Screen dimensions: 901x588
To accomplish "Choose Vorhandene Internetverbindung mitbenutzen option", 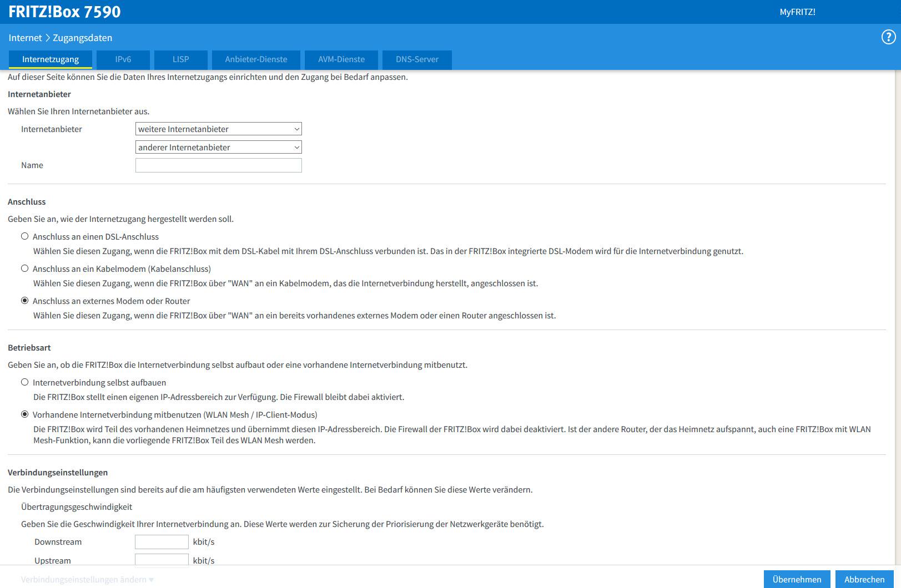I will (x=24, y=414).
